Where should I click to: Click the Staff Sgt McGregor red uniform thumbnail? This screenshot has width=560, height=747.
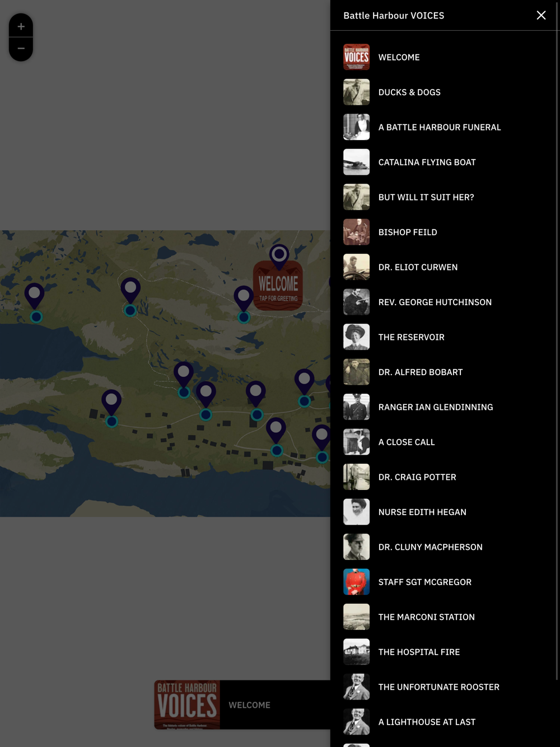pos(356,582)
